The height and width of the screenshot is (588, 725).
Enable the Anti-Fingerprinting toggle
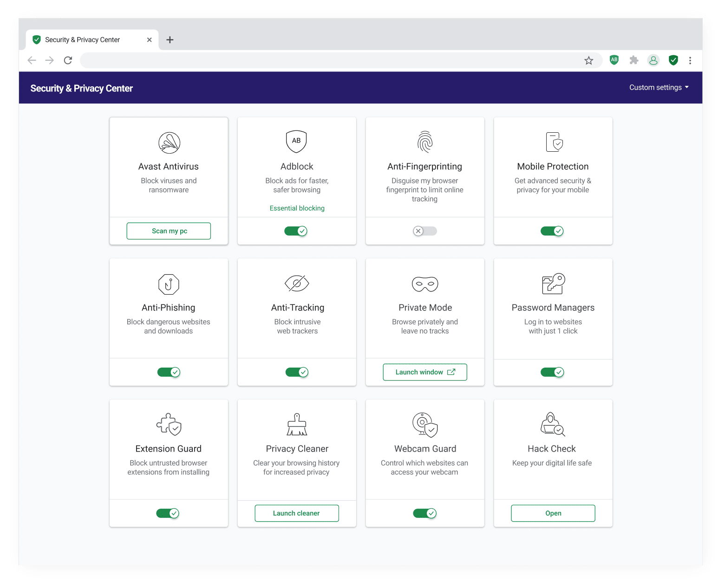(425, 231)
